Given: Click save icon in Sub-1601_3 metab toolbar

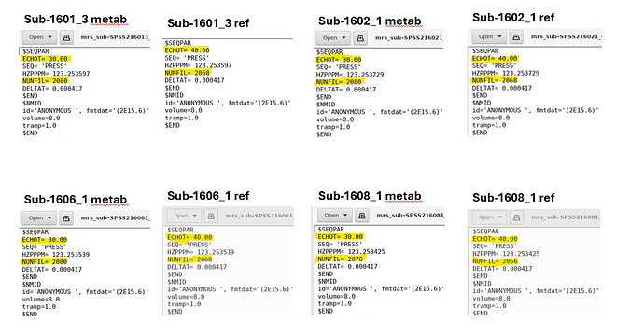Looking at the screenshot, I should (66, 37).
